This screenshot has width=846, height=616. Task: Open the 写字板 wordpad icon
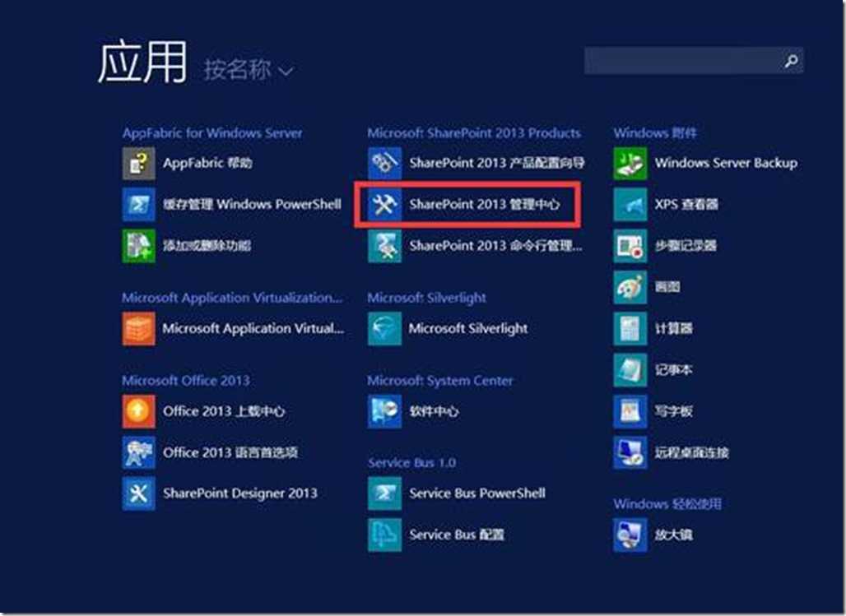pos(630,411)
